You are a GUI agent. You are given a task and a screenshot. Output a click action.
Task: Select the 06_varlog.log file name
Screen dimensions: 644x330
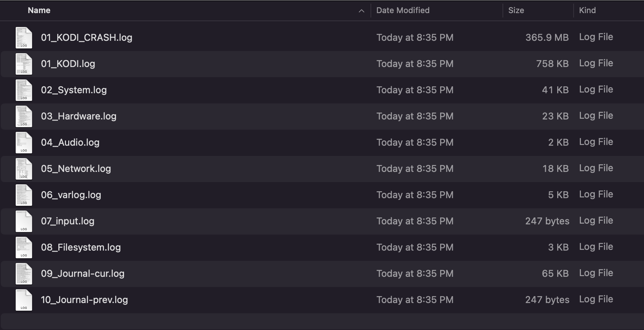coord(71,195)
